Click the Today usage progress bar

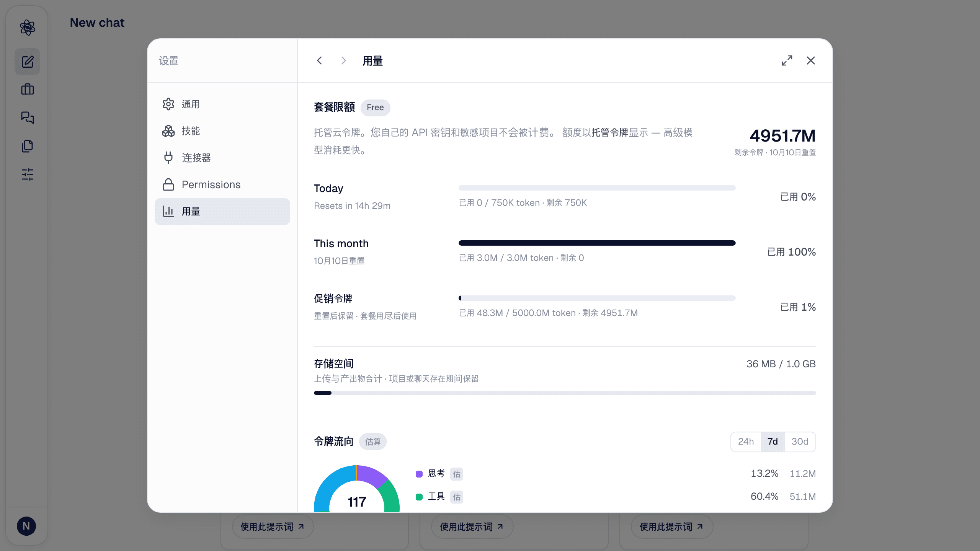(597, 188)
